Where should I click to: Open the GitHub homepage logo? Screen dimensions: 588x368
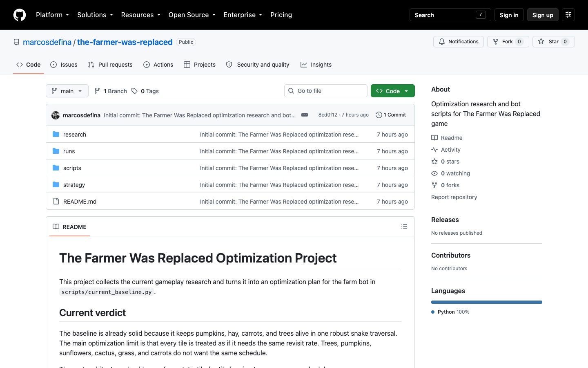click(20, 15)
